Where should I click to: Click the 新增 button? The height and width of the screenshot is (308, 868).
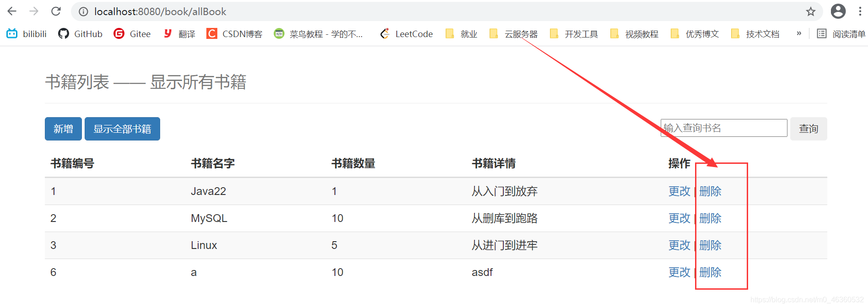point(63,129)
